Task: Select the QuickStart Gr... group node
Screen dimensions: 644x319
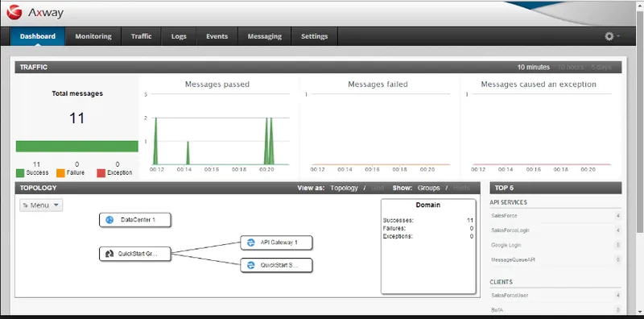Action: [134, 254]
